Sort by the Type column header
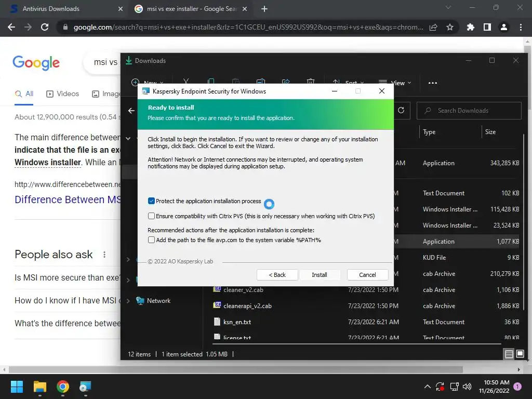 coord(429,131)
